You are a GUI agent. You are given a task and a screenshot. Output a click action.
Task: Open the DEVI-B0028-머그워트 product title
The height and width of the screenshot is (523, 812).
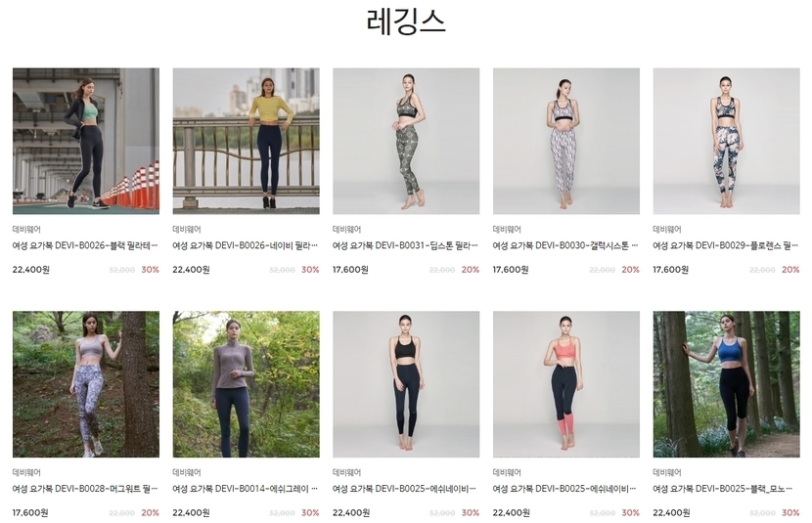point(85,489)
